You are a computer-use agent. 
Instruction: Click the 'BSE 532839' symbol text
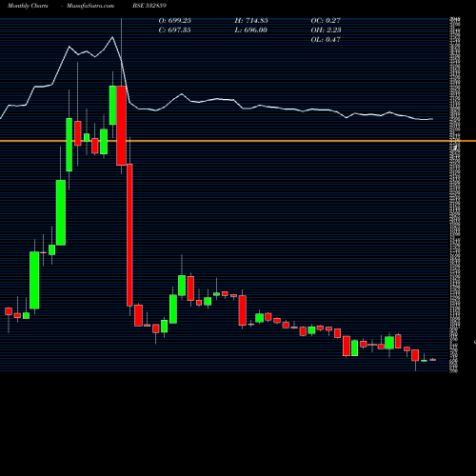click(149, 6)
